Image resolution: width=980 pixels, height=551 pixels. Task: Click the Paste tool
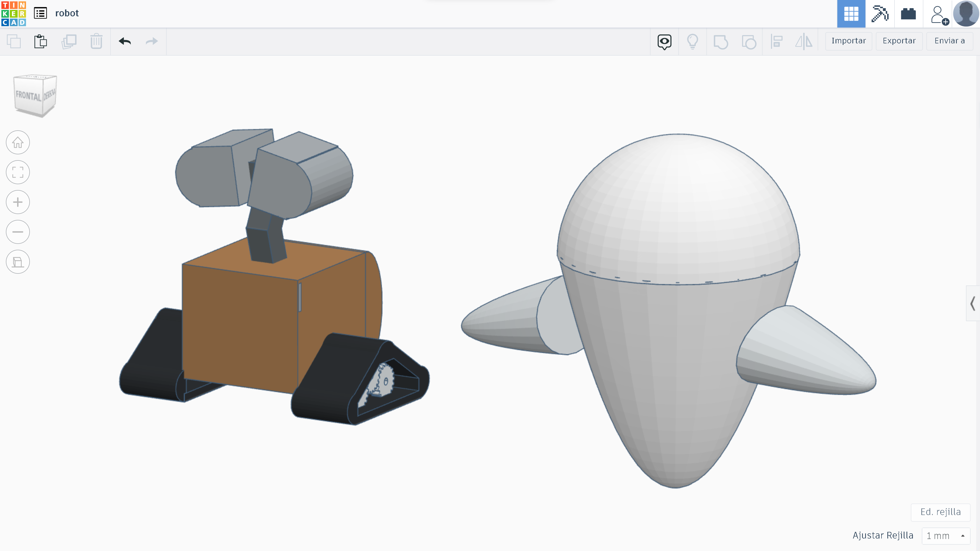[40, 41]
